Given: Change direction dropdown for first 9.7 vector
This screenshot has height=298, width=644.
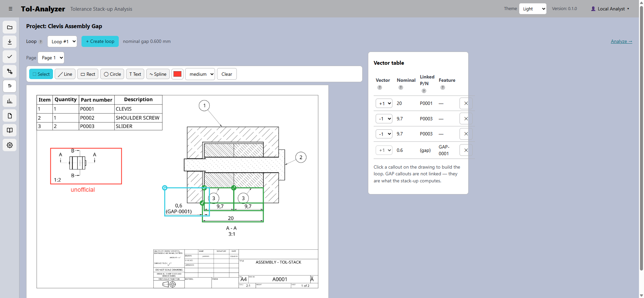Looking at the screenshot, I should pos(384,119).
